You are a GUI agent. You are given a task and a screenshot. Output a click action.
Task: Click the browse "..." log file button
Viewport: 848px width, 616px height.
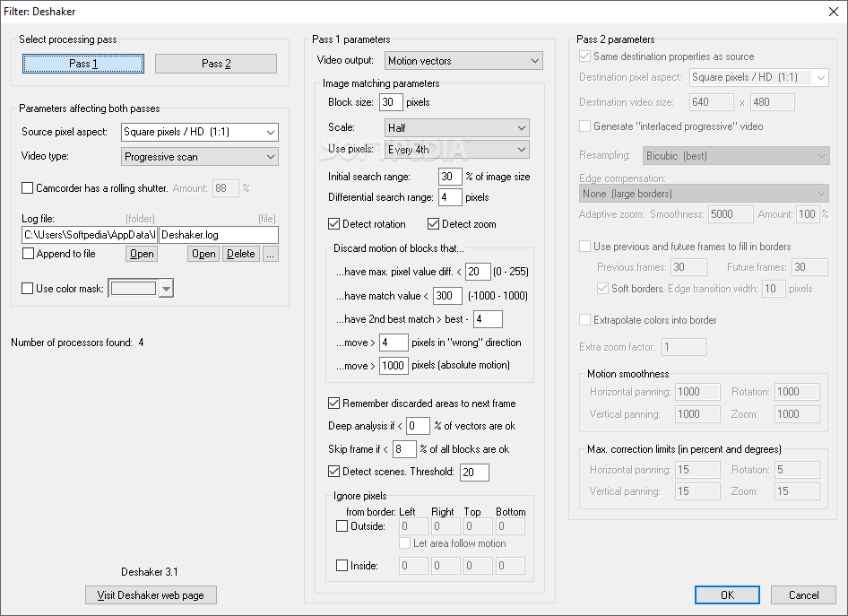pos(271,254)
